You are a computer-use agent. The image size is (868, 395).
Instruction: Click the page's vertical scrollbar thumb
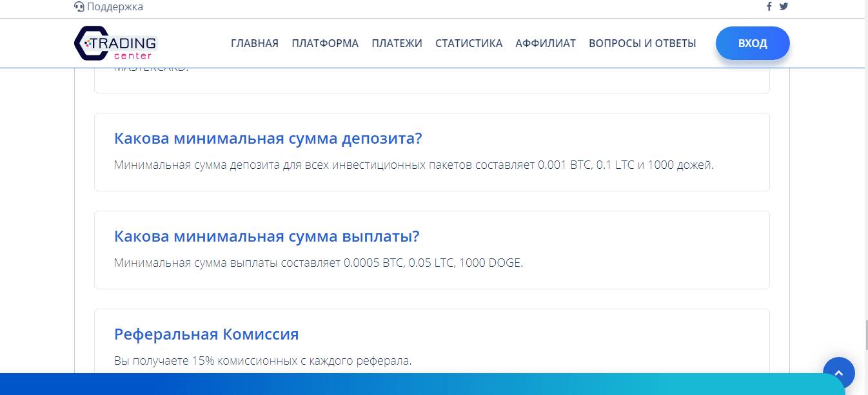click(x=865, y=335)
